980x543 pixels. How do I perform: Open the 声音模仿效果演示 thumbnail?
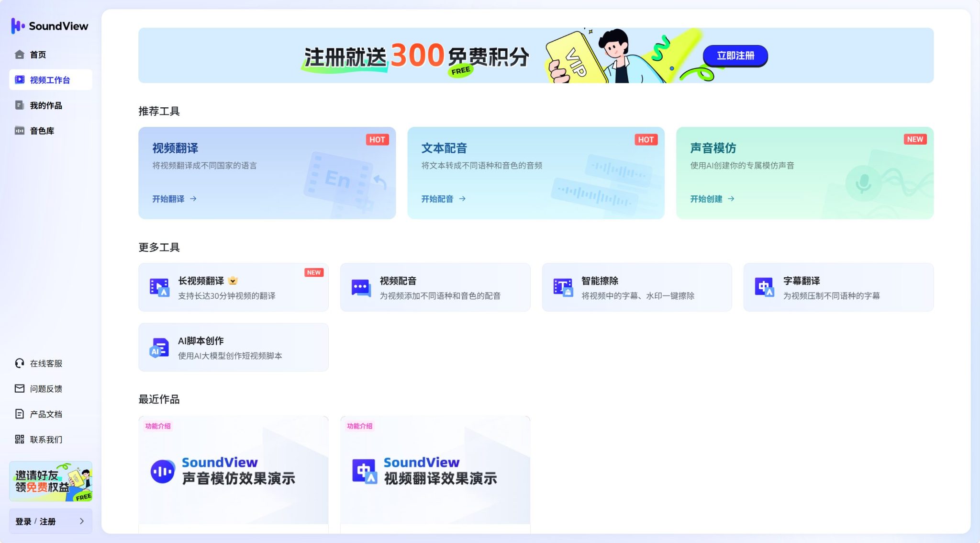pyautogui.click(x=234, y=470)
